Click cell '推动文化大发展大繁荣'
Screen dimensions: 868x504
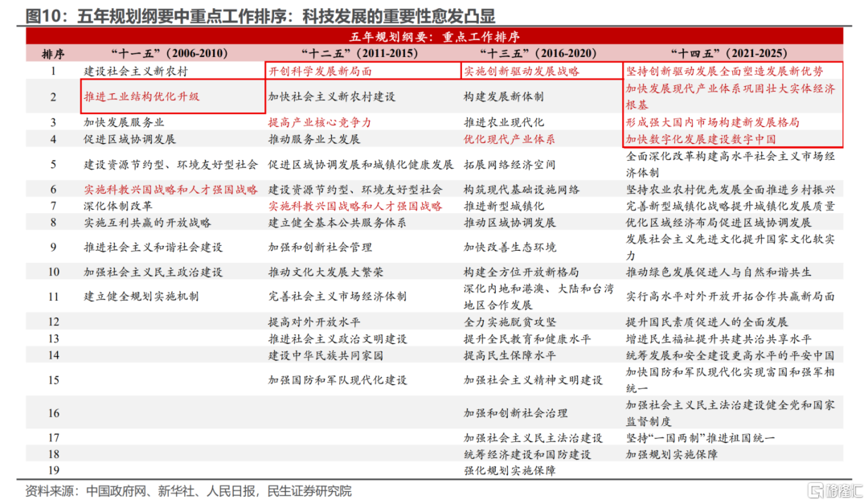coord(325,272)
